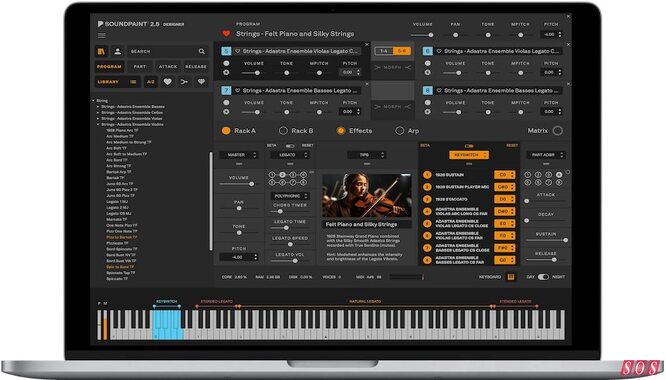Open part 5 settings gear icon
This screenshot has height=380, width=666.
226,73
